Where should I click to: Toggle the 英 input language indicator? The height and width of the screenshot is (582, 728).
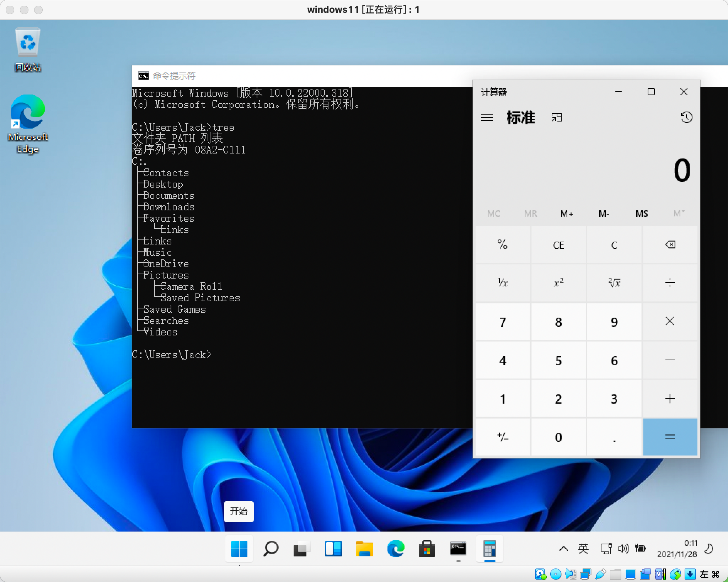tap(583, 549)
